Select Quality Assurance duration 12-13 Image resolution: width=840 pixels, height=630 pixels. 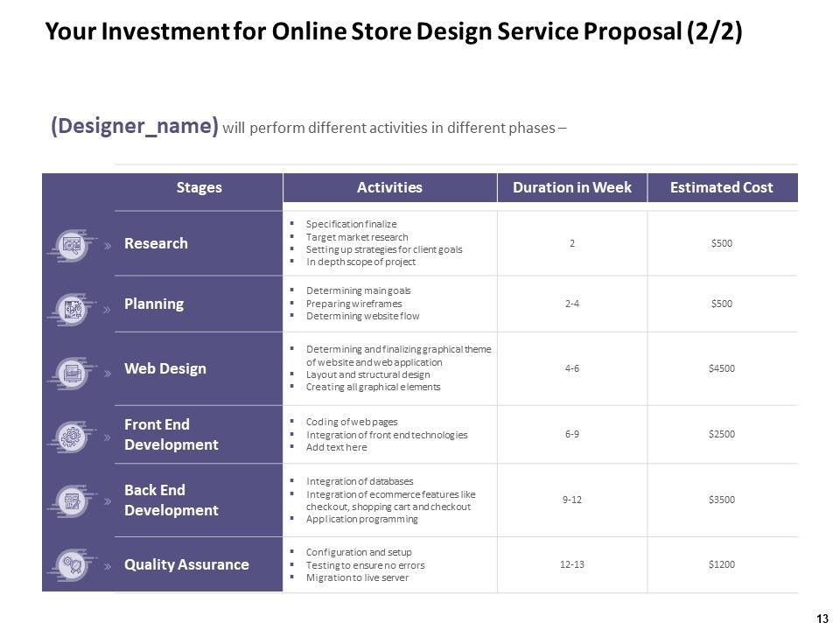[572, 564]
